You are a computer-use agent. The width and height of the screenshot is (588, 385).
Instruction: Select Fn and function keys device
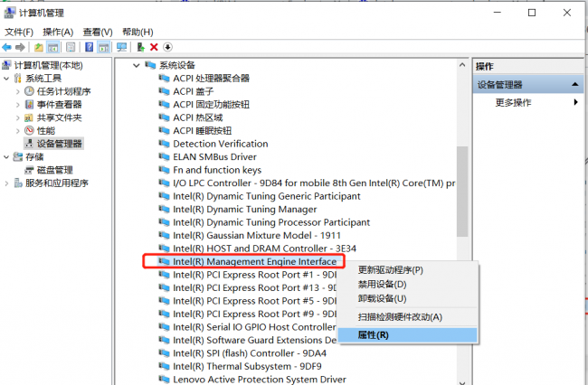point(217,170)
